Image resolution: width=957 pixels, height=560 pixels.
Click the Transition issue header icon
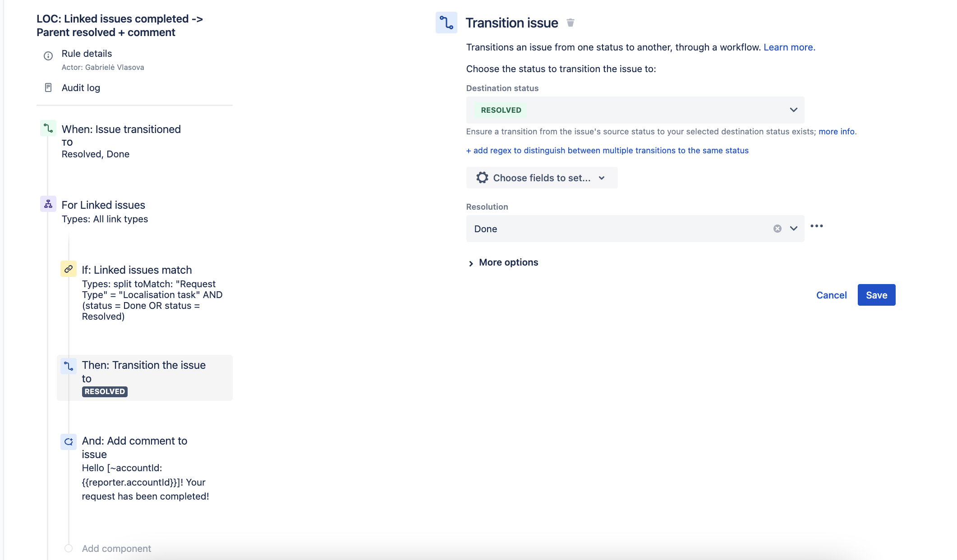click(446, 23)
